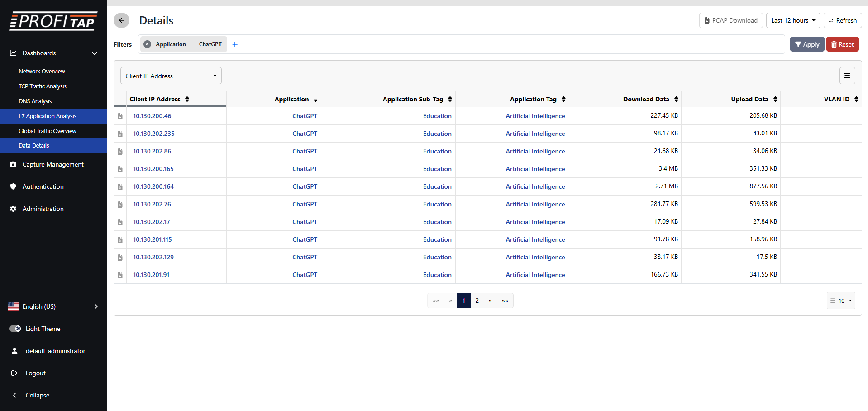Open row document icon for 10.130.200.165

coord(120,169)
